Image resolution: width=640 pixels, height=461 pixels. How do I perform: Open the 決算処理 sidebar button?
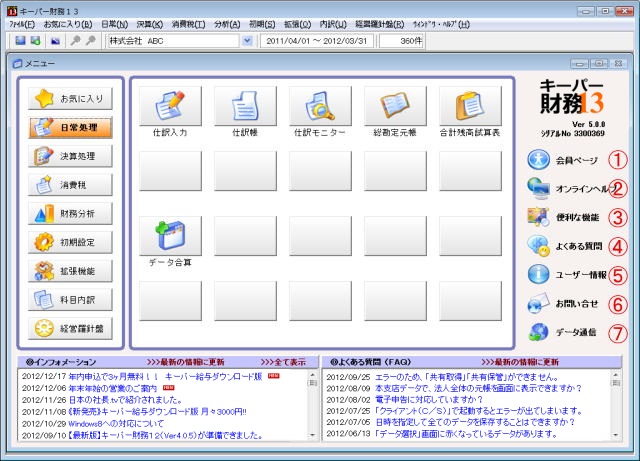70,156
